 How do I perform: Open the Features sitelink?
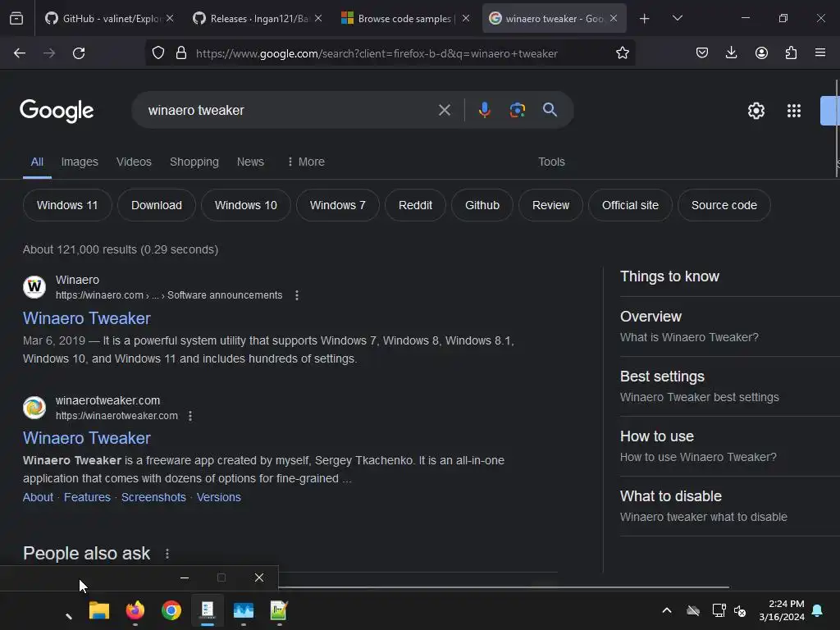coord(87,497)
